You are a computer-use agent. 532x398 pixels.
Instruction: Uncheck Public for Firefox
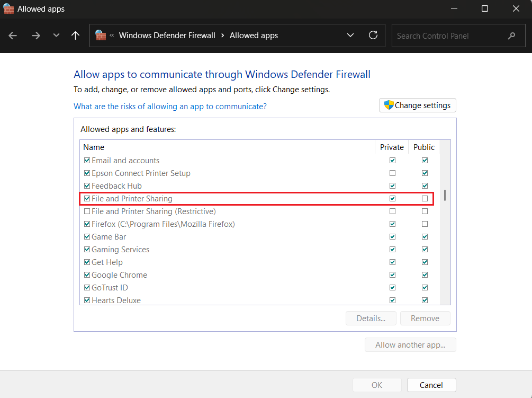pyautogui.click(x=425, y=224)
